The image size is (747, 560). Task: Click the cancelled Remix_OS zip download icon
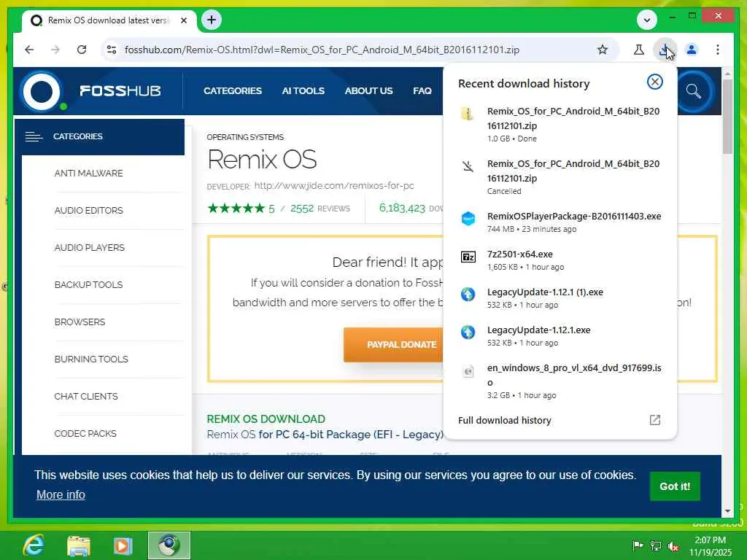[468, 166]
